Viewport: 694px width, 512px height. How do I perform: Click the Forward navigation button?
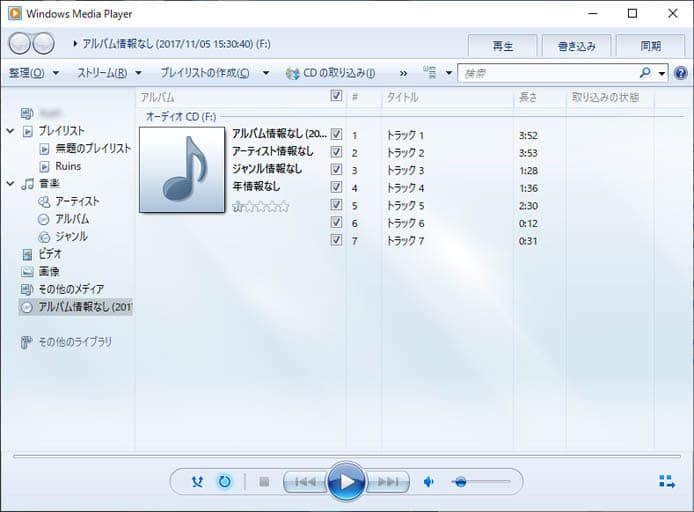tap(43, 44)
